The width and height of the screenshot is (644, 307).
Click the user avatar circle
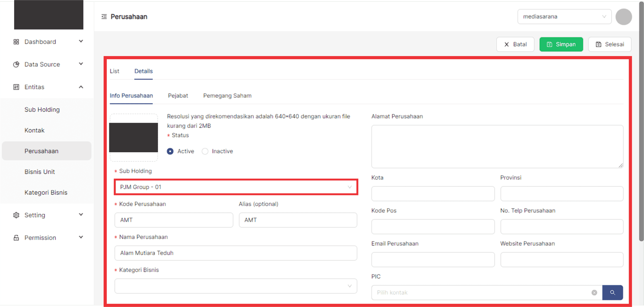click(623, 17)
